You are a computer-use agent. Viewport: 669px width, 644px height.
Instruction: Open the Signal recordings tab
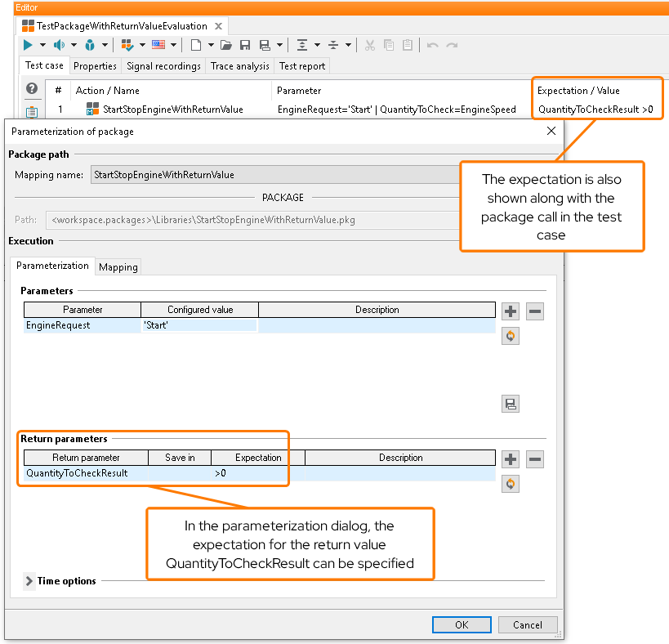pos(163,66)
